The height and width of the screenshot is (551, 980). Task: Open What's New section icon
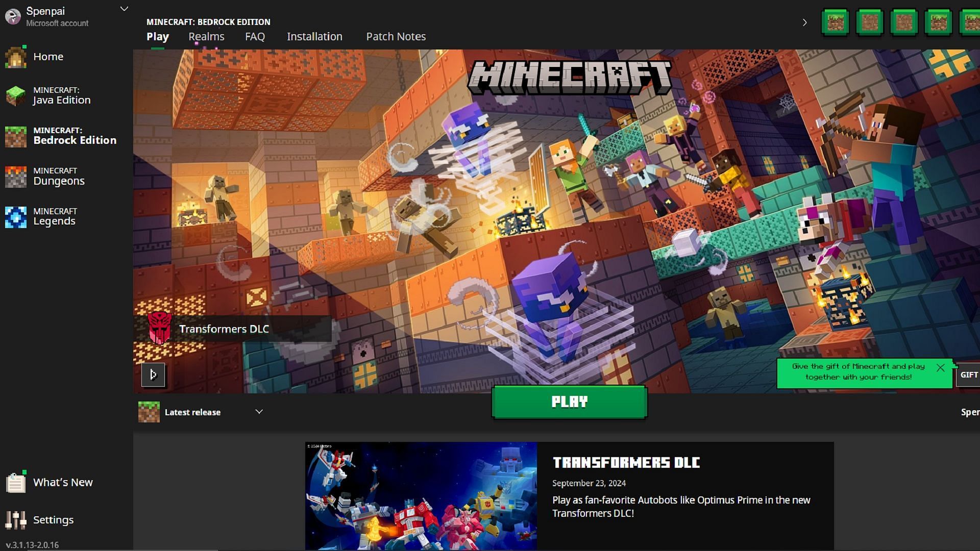coord(15,482)
